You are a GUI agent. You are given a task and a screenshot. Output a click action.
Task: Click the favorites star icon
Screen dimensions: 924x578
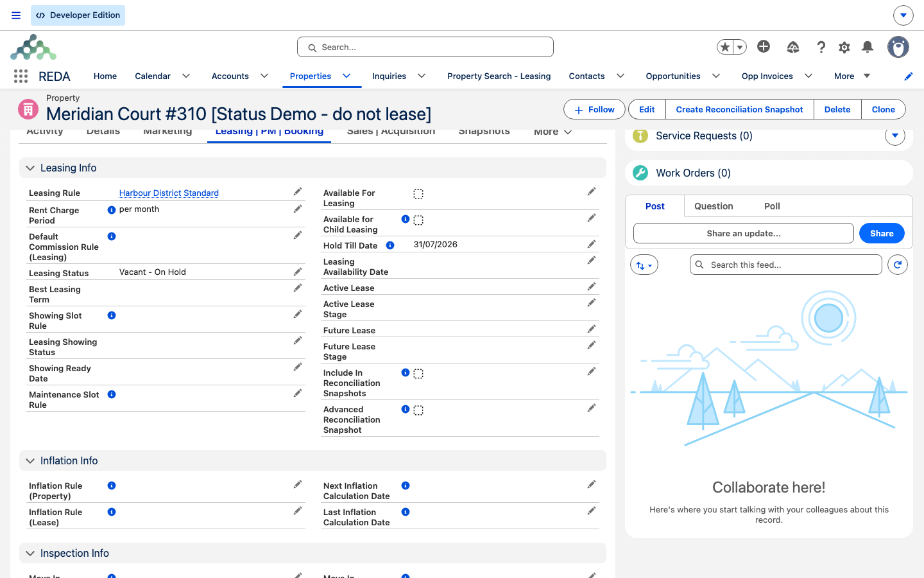pos(725,47)
